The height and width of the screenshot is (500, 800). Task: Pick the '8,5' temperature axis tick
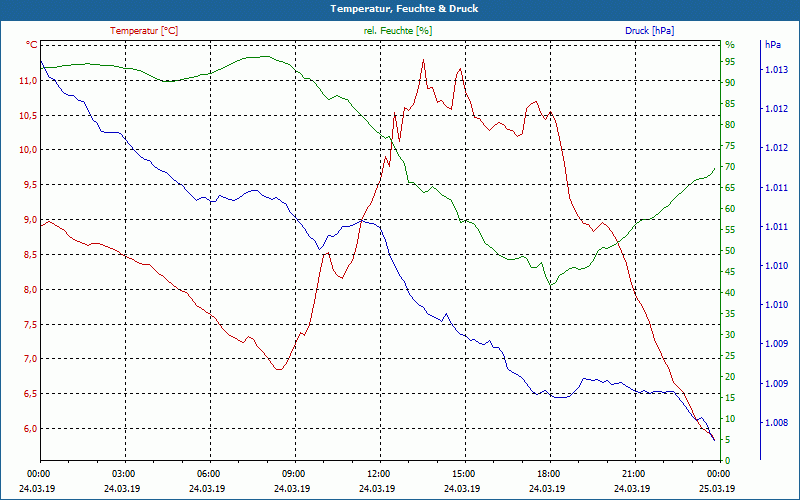pos(30,255)
